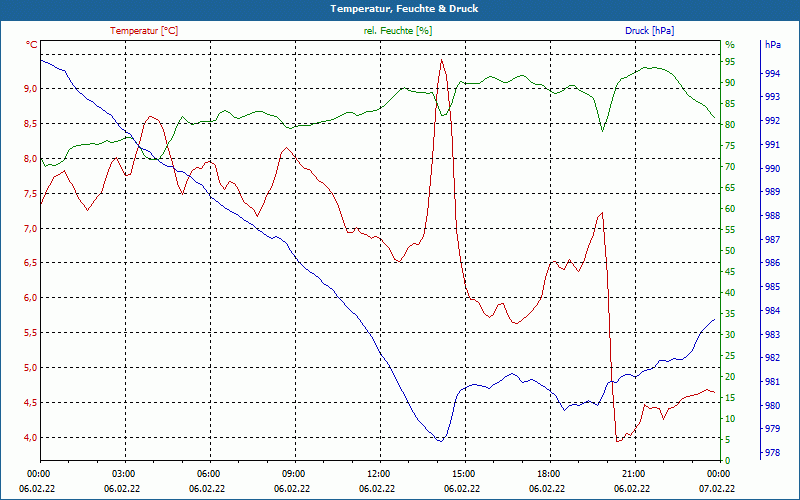Viewport: 800px width, 500px height.
Task: Click the '06:00' time axis label
Action: point(207,474)
